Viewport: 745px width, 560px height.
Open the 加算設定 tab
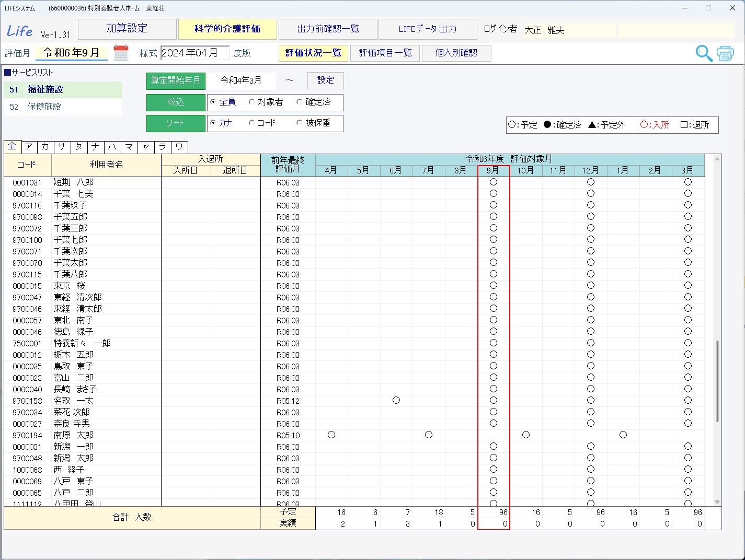pyautogui.click(x=127, y=29)
